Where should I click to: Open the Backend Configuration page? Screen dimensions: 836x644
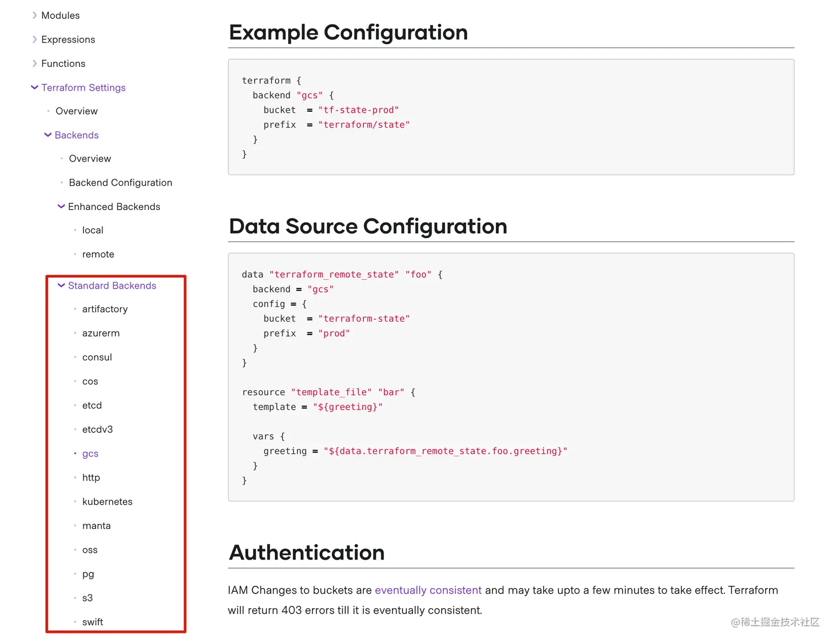[121, 182]
